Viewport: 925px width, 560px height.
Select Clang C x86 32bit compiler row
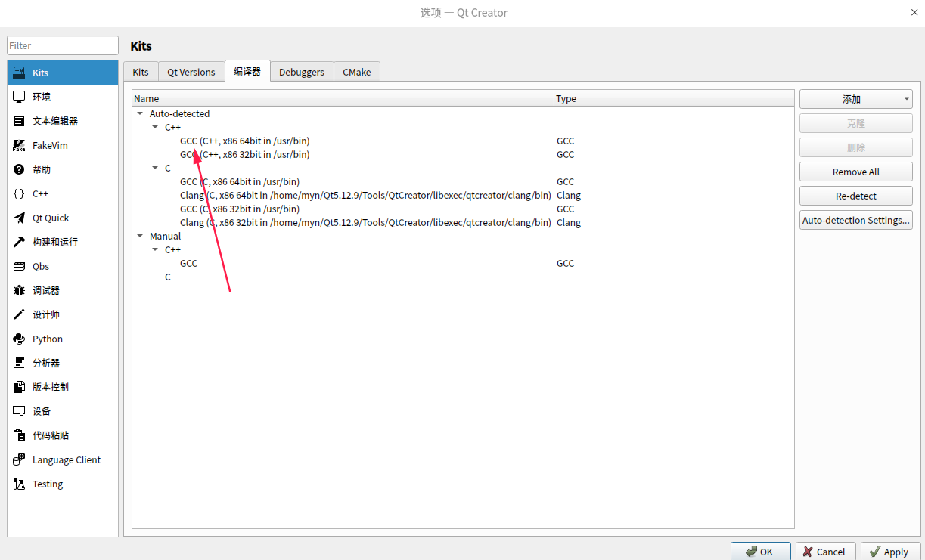pos(463,222)
